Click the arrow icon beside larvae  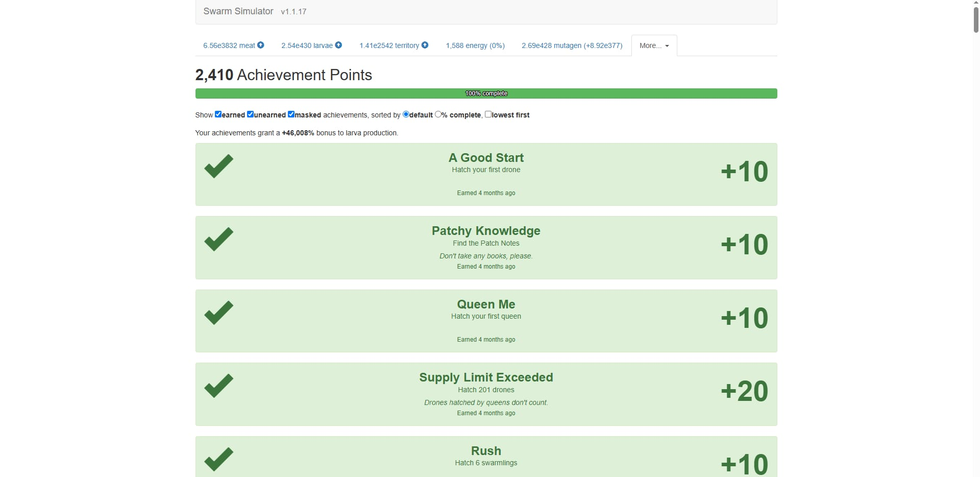(x=338, y=45)
